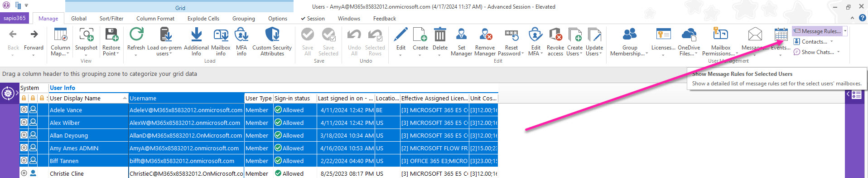This screenshot has height=178, width=868.
Task: Select the row radio for Amy Ames ADMIN
Action: tap(24, 148)
